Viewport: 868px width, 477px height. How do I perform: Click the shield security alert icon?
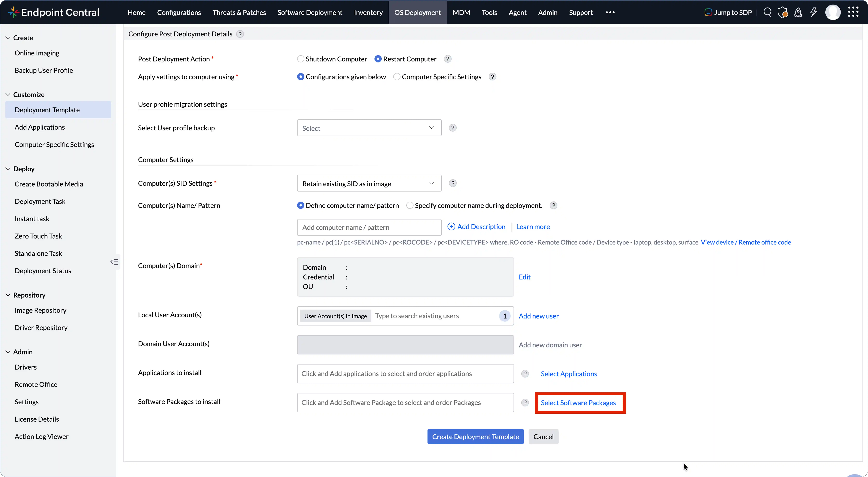[x=783, y=12]
